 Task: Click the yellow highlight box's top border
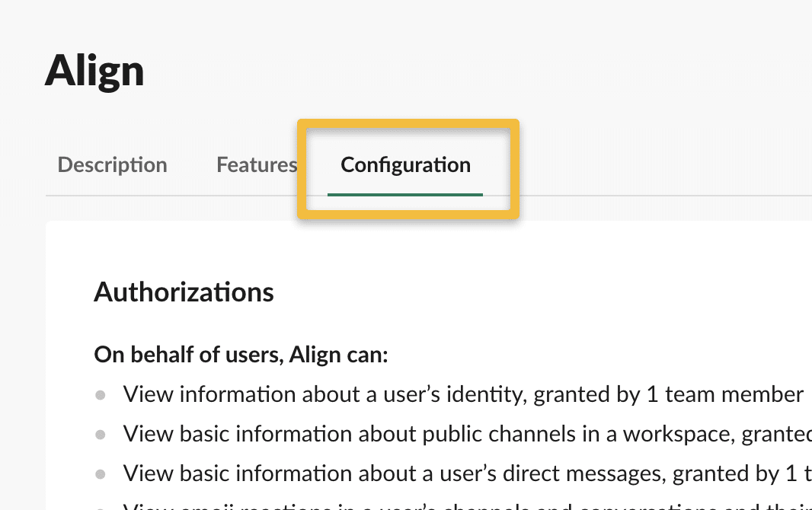click(x=408, y=122)
